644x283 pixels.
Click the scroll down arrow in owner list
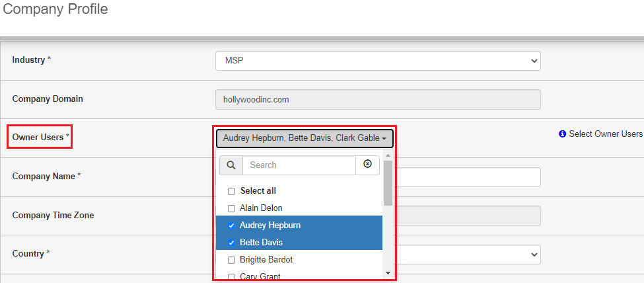(x=388, y=273)
